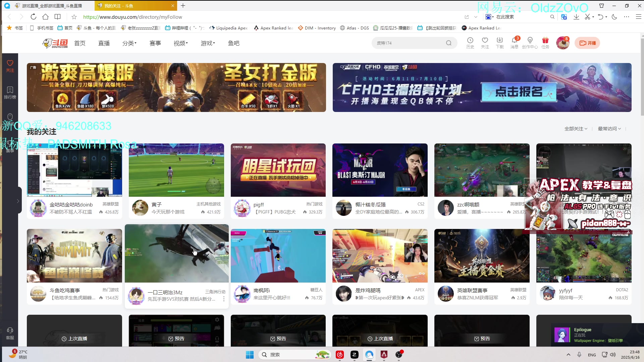Open the 创作中心 creator center icon
This screenshot has height=362, width=644.
[530, 43]
